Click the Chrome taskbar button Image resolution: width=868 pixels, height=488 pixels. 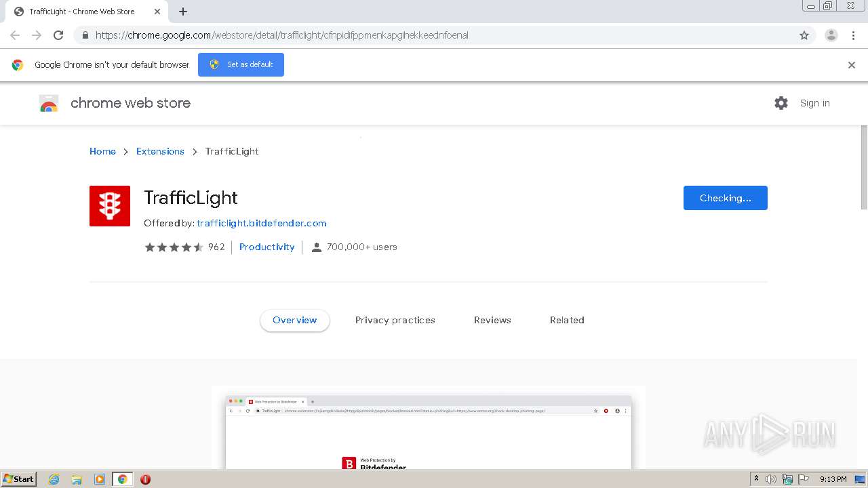[122, 479]
